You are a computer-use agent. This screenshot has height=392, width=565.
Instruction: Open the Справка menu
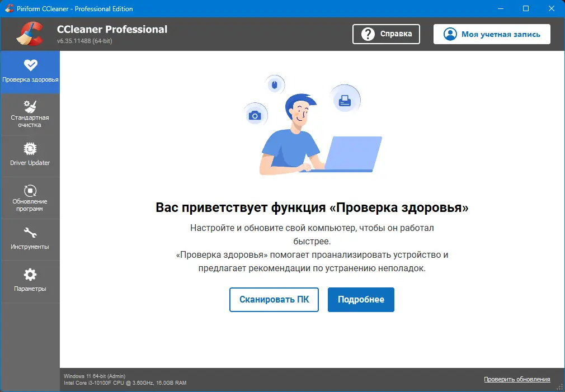[x=386, y=34]
